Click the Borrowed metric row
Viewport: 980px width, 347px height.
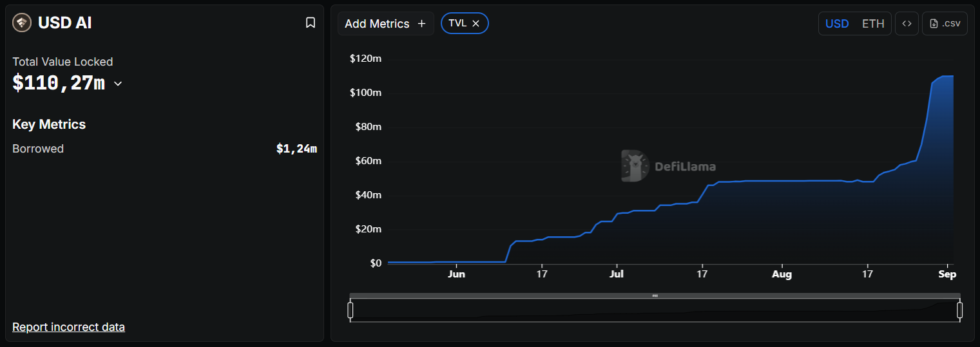164,149
